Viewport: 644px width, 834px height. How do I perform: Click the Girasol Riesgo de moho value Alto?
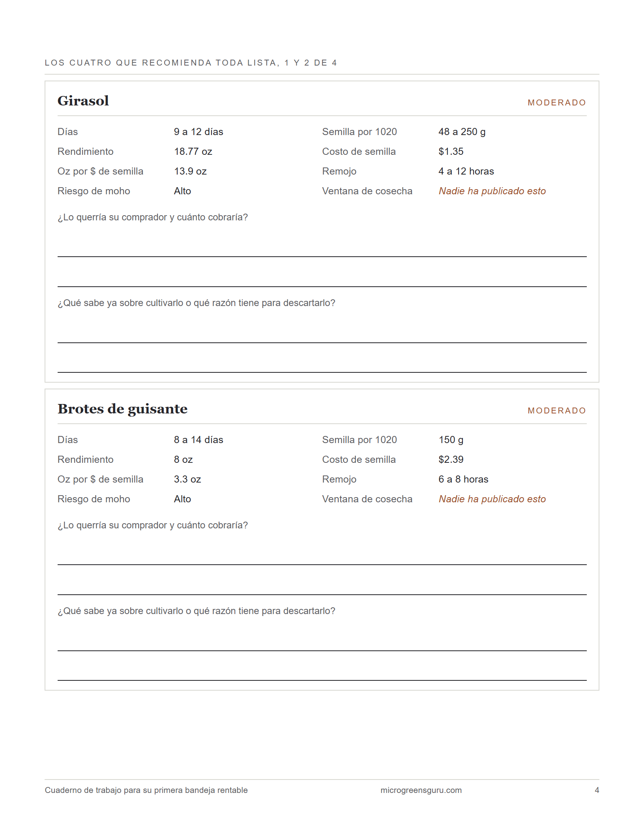(182, 191)
